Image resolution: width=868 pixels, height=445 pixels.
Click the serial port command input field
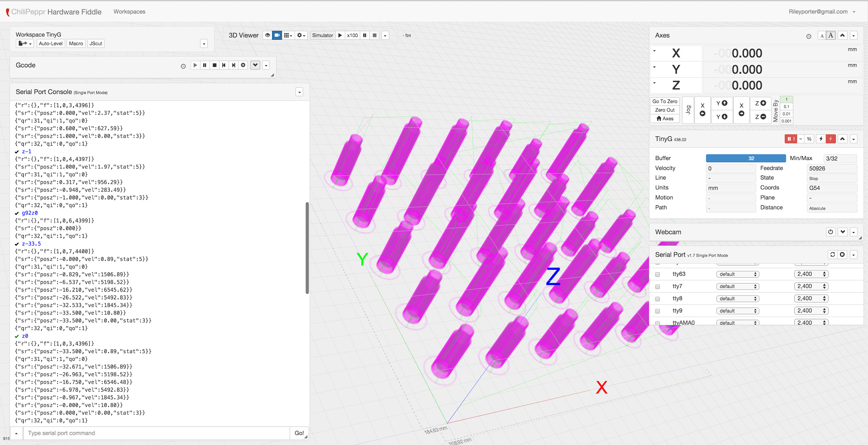click(x=156, y=433)
